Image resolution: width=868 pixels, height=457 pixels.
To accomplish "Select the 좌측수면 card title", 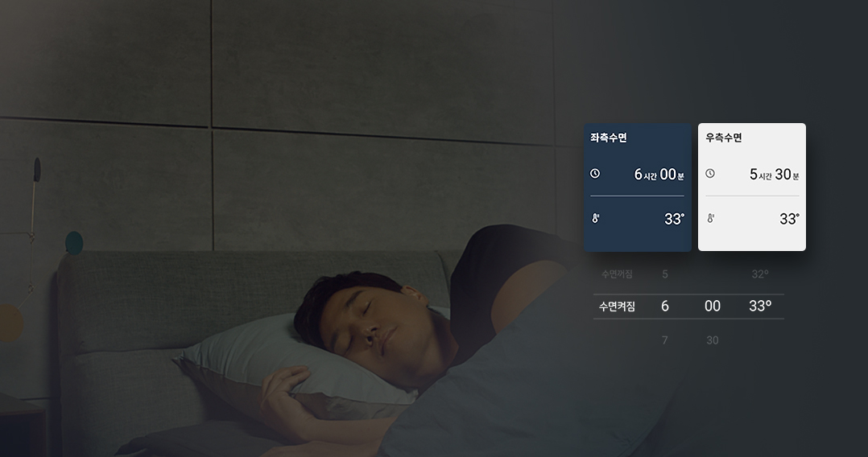I will 609,138.
